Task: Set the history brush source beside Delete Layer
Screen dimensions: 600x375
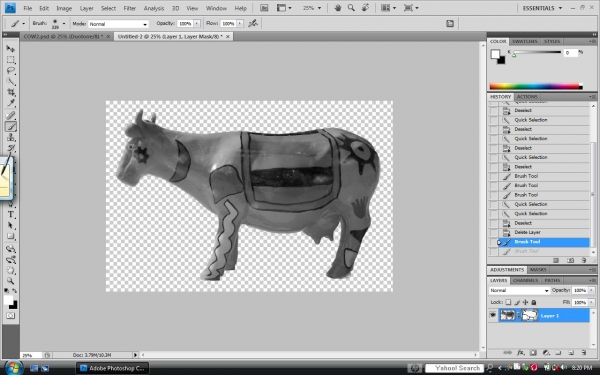Action: [494, 232]
